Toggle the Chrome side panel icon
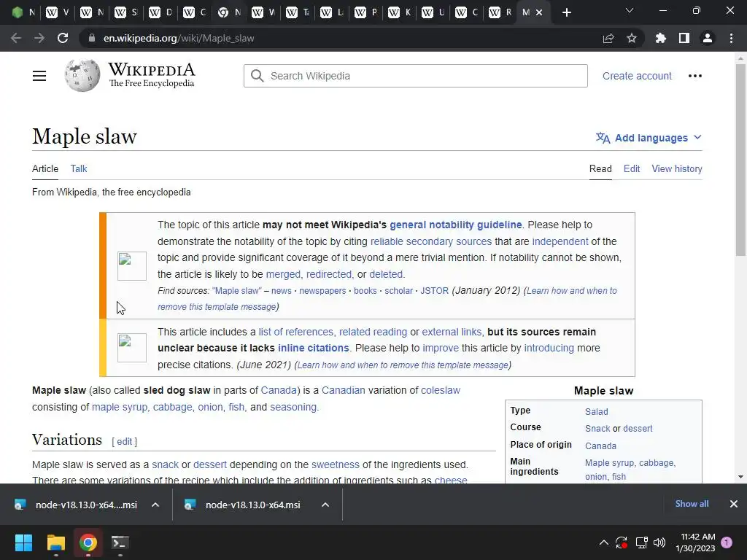Screen dimensions: 747x560 coord(684,38)
